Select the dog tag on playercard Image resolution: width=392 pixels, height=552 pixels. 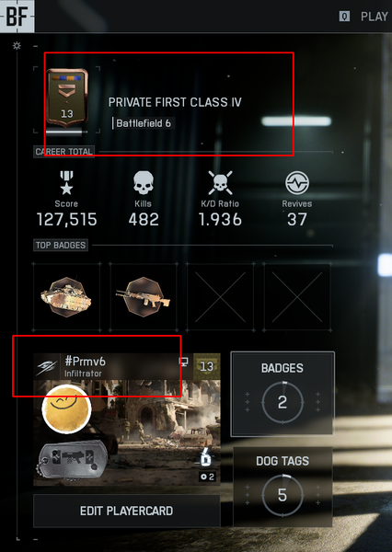(x=72, y=458)
